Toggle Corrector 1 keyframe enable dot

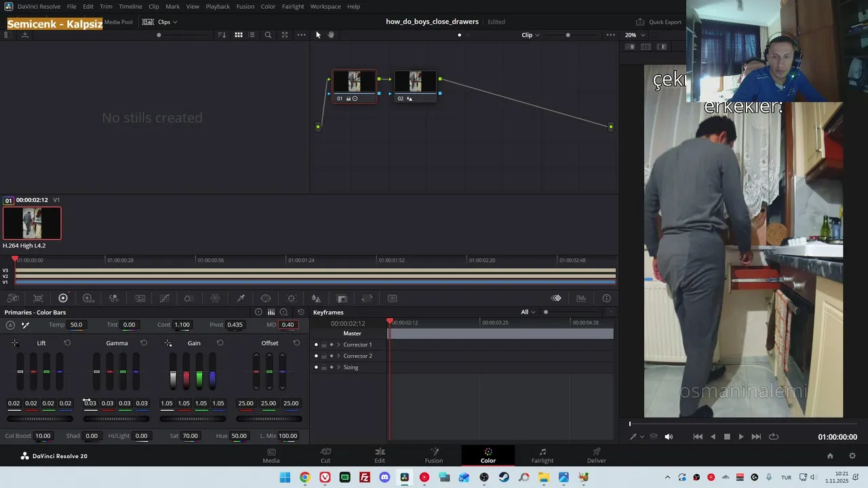316,345
